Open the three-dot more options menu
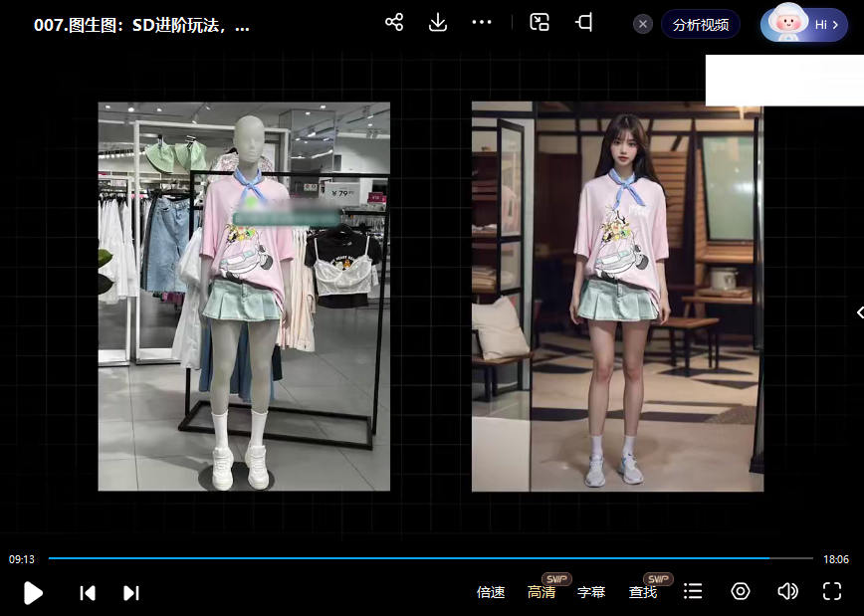 482,23
